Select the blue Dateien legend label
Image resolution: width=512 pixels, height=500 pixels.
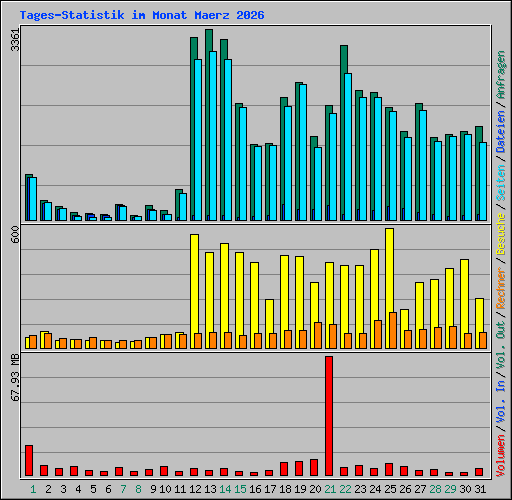tap(500, 132)
